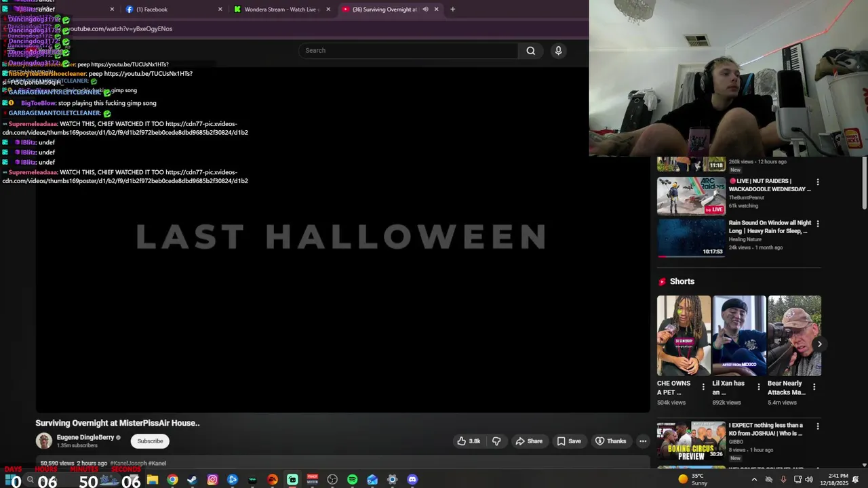Viewport: 868px width, 488px height.
Task: Open the Boxing Circus Preview thumbnail
Action: pyautogui.click(x=691, y=440)
